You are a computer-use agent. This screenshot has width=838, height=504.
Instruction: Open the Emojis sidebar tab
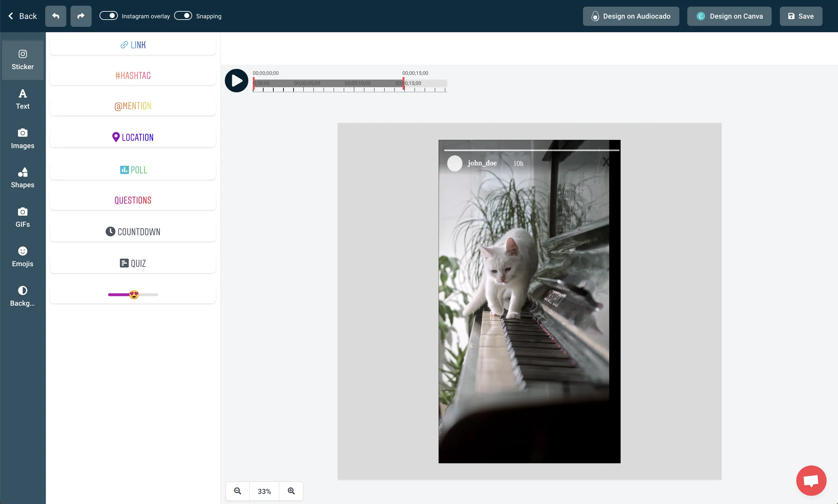click(23, 257)
